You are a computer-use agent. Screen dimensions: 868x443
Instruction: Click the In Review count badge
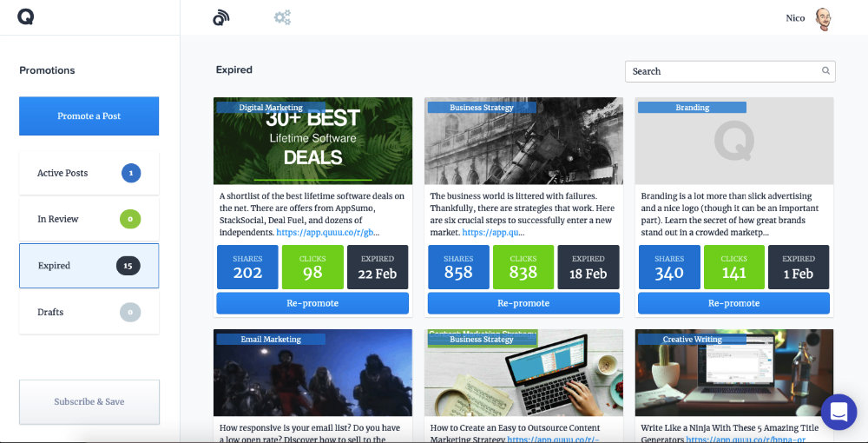[131, 219]
